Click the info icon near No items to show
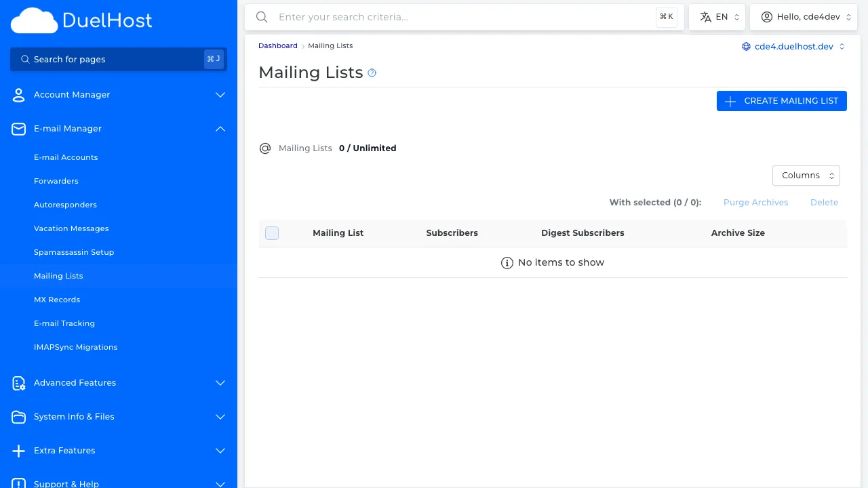The height and width of the screenshot is (488, 868). pyautogui.click(x=507, y=262)
